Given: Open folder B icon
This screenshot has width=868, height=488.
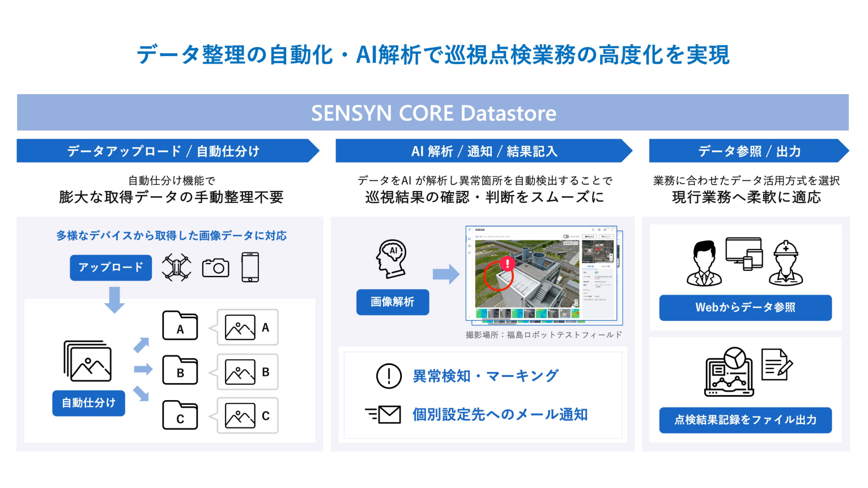Looking at the screenshot, I should coord(180,370).
